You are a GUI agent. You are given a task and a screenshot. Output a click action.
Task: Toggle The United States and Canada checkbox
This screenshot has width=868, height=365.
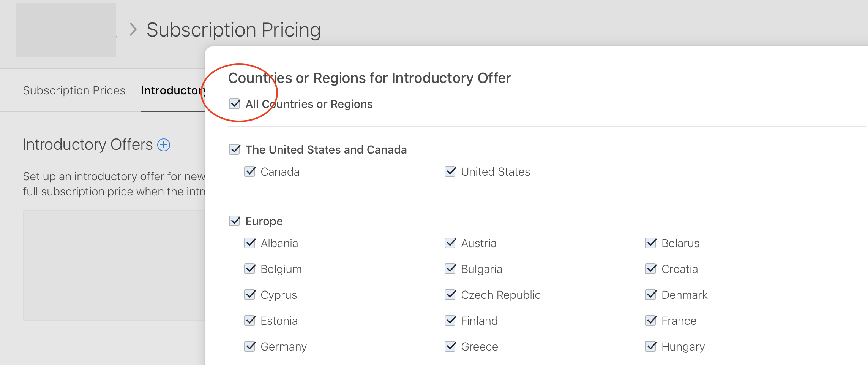(x=235, y=149)
